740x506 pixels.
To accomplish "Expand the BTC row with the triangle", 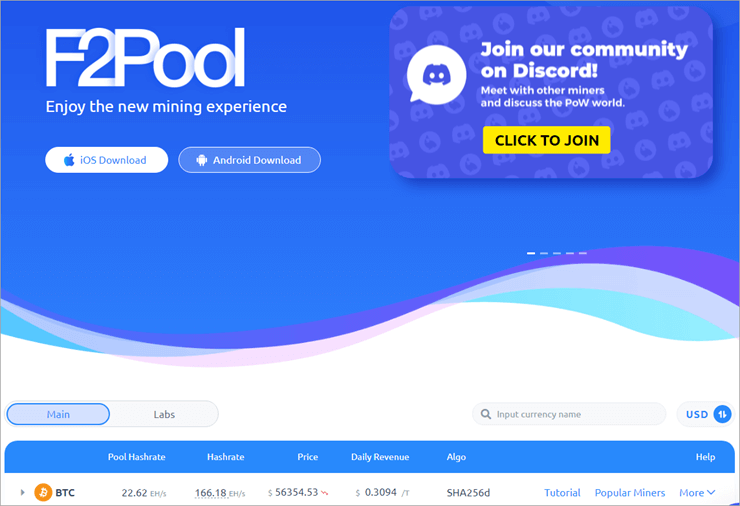I will [22, 492].
